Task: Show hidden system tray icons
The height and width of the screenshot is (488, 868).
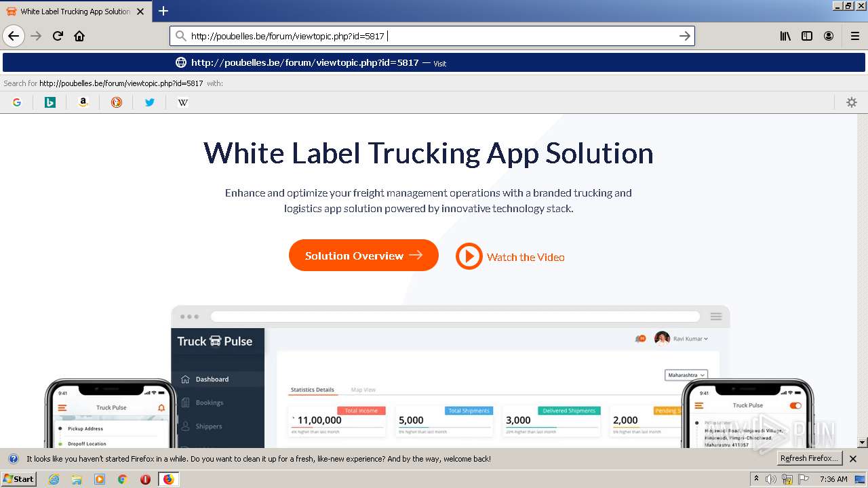Action: [757, 479]
